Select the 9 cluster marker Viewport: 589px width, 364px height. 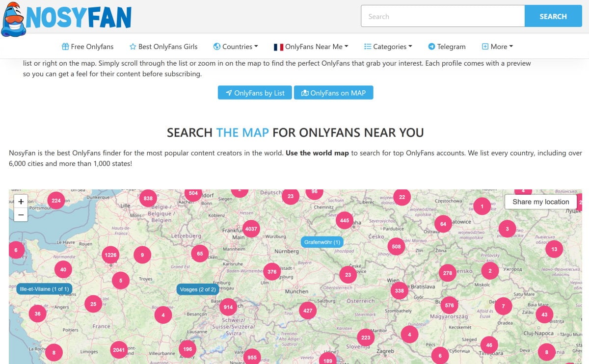[142, 255]
